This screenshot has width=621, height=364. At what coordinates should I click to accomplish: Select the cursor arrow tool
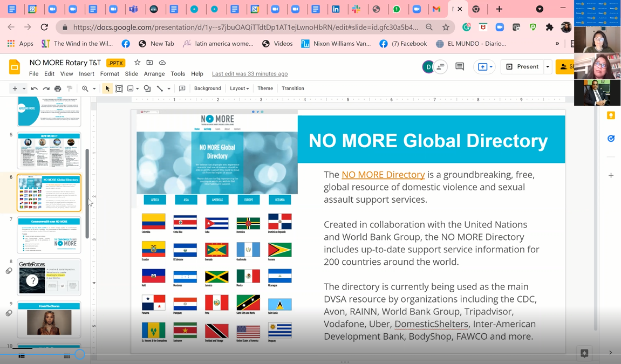[x=107, y=88]
